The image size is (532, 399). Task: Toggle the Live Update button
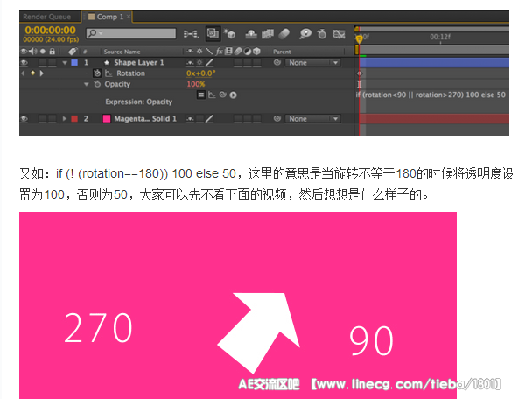213,33
